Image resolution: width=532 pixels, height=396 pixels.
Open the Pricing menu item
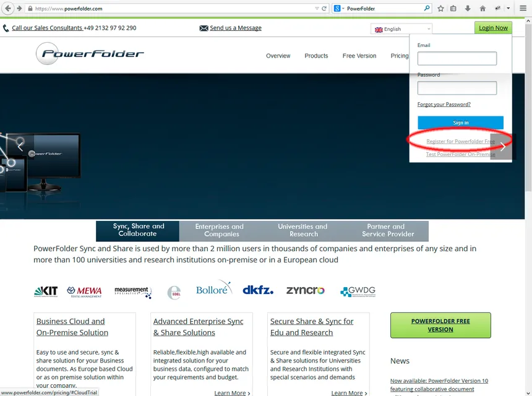coord(400,56)
